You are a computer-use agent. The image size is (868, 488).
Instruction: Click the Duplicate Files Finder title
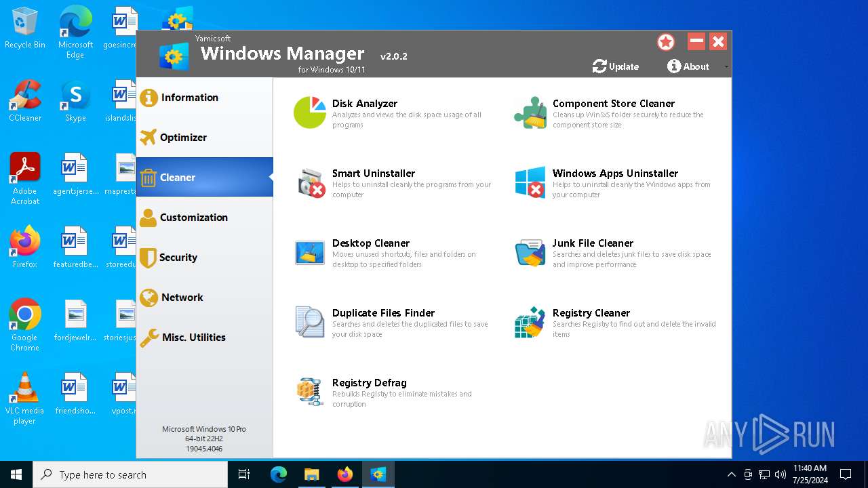click(x=383, y=313)
